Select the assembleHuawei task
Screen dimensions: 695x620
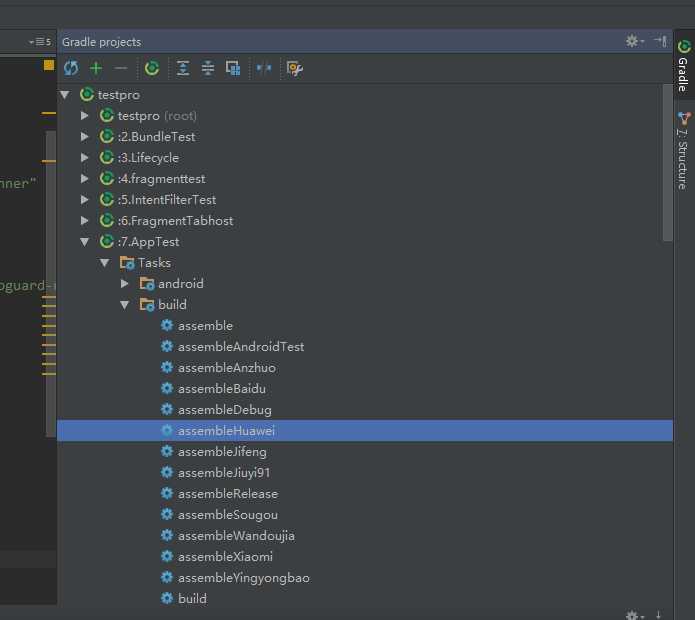coord(365,431)
